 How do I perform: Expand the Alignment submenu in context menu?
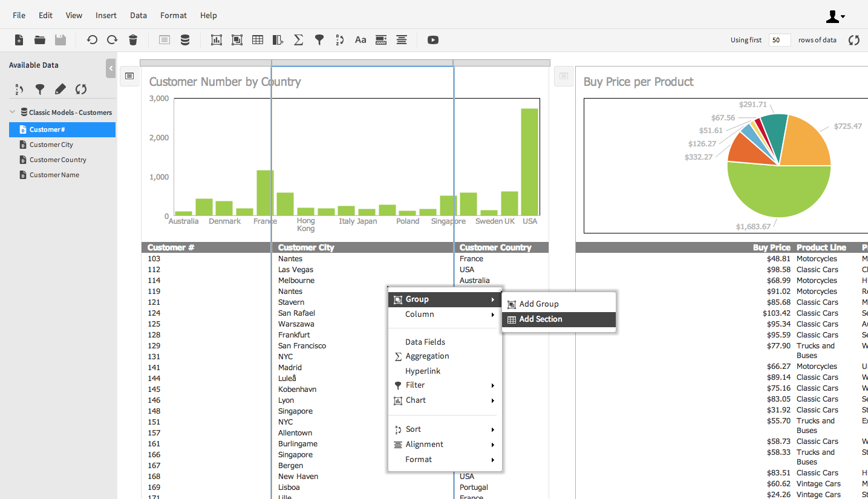tap(445, 445)
